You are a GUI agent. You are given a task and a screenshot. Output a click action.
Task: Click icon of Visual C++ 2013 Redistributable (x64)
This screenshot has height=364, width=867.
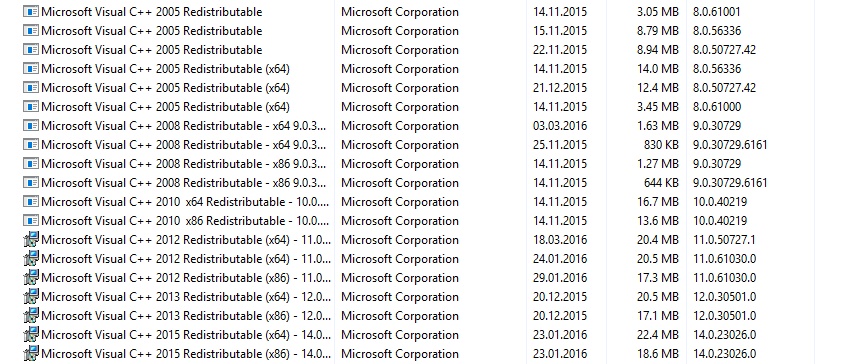[x=31, y=297]
